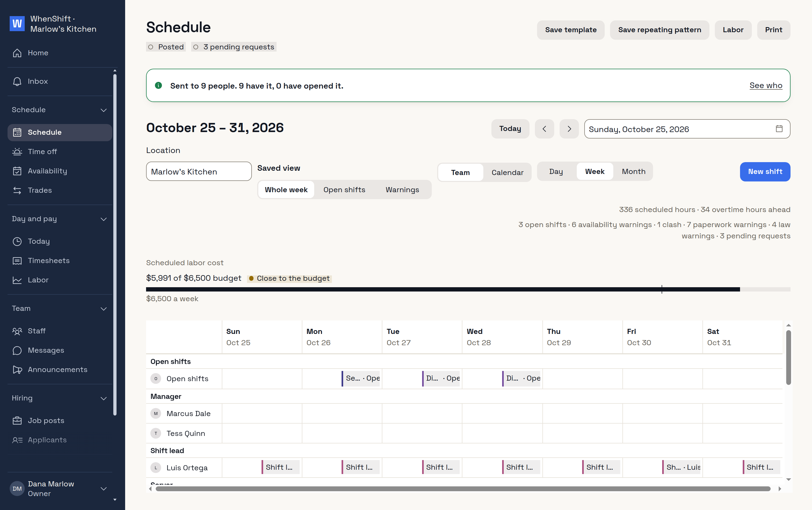Click the Today clock icon in sidebar
Image resolution: width=812 pixels, height=510 pixels.
[x=17, y=241]
